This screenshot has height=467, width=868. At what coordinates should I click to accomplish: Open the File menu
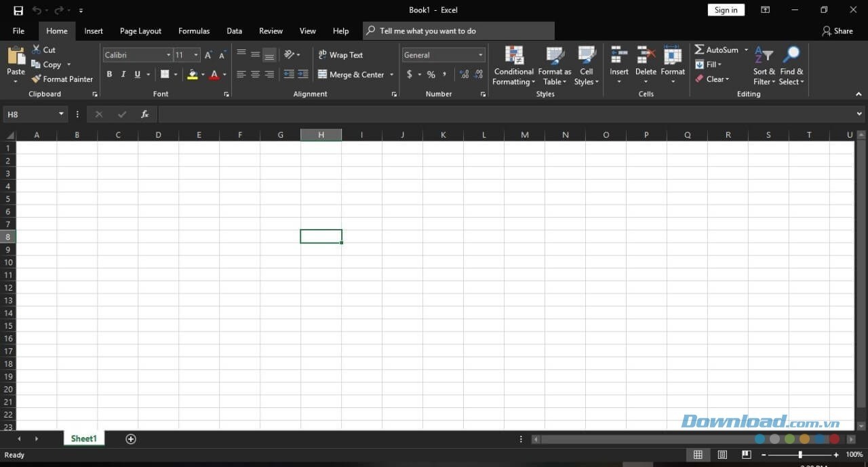[18, 31]
